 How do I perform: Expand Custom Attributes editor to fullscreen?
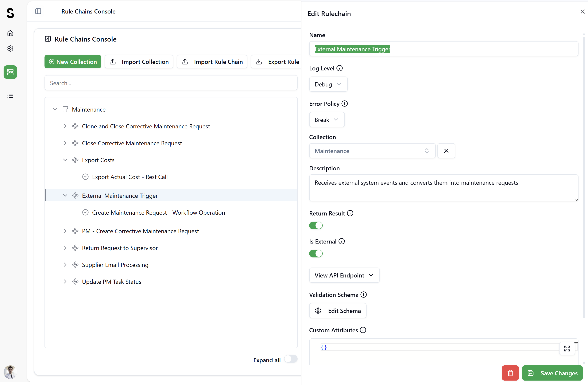[x=567, y=349]
